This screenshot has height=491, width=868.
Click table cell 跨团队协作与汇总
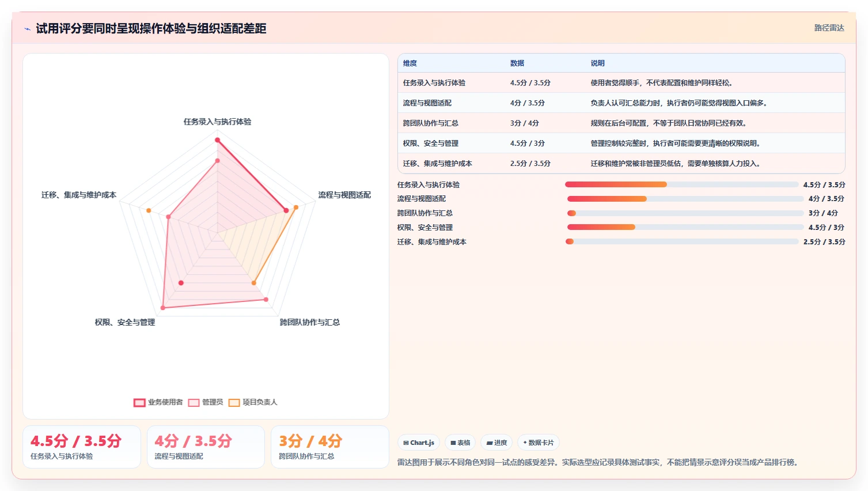coord(431,123)
